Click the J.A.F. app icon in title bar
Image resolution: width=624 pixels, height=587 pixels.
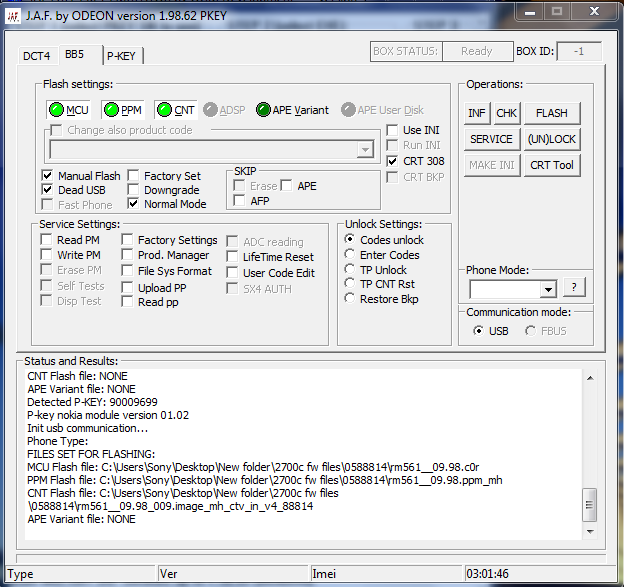coord(13,16)
